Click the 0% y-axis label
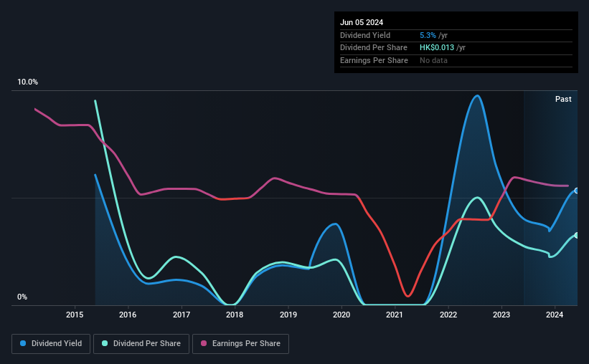589x364 pixels. tap(22, 297)
